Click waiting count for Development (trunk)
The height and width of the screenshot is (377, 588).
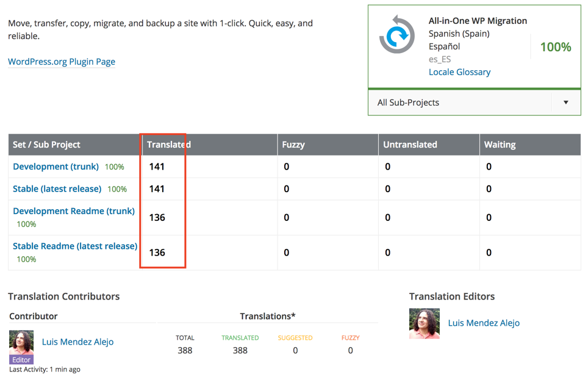(x=489, y=167)
